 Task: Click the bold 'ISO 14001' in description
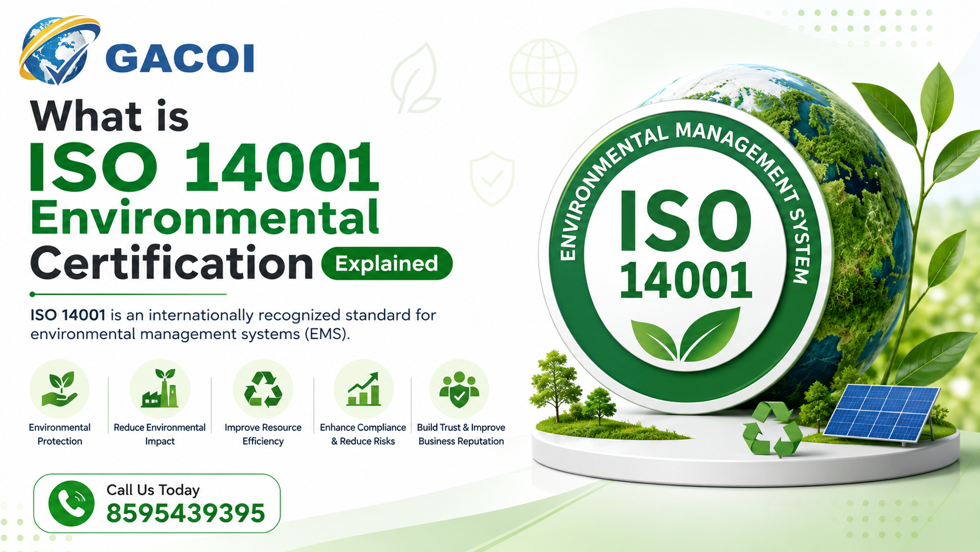point(68,315)
